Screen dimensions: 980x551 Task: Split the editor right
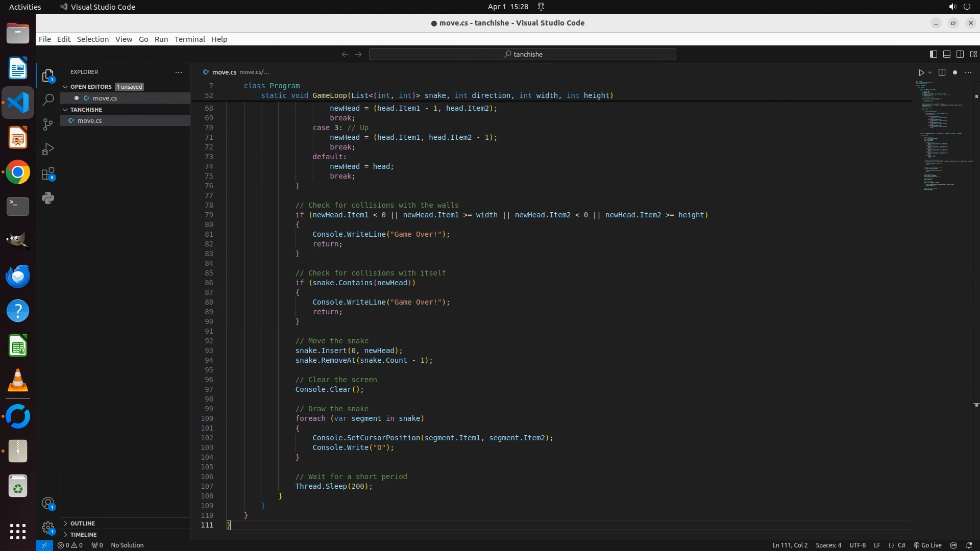(x=942, y=72)
